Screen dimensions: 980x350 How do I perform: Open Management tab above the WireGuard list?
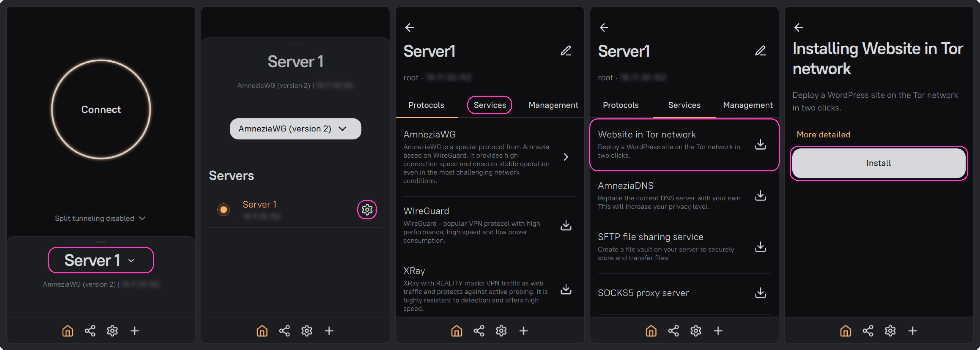[x=553, y=105]
